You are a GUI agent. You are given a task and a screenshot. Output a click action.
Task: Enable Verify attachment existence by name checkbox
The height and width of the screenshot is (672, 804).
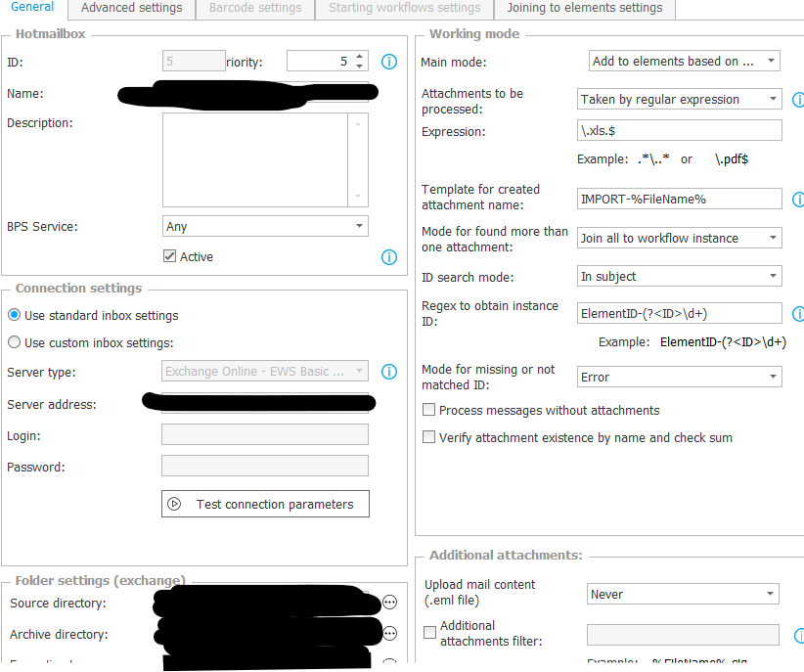428,438
